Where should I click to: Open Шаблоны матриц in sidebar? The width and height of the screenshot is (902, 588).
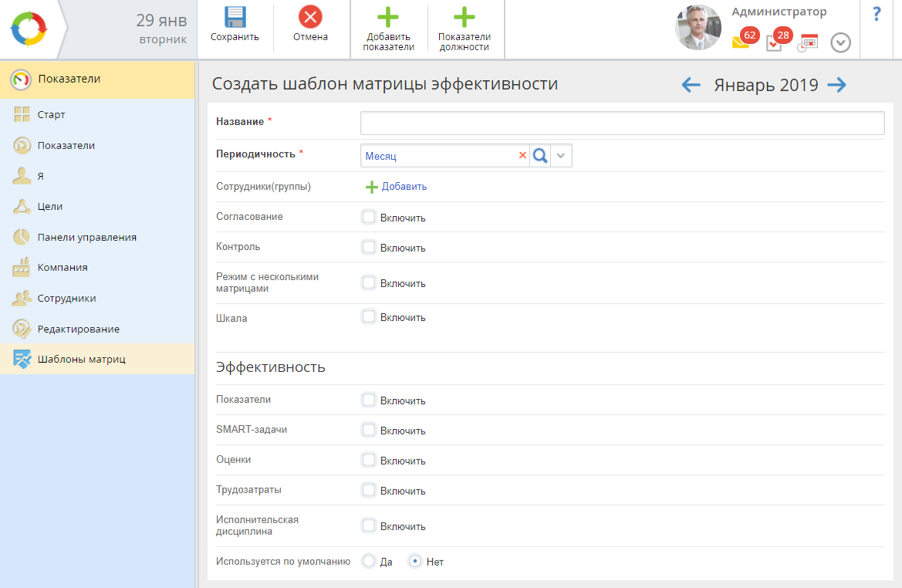click(x=81, y=359)
